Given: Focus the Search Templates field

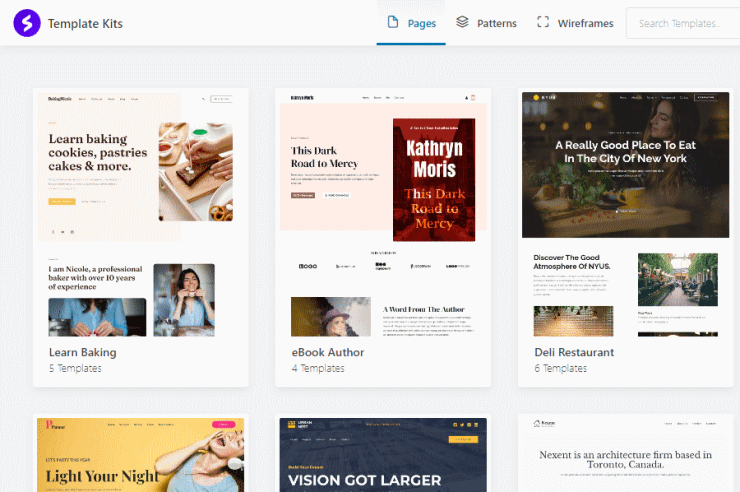Looking at the screenshot, I should [x=683, y=23].
